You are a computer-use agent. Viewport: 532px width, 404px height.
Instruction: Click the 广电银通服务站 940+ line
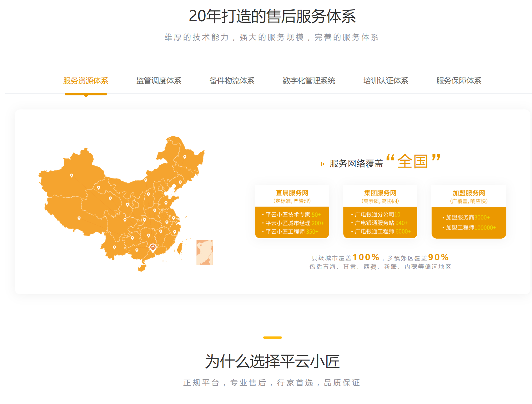pyautogui.click(x=379, y=223)
